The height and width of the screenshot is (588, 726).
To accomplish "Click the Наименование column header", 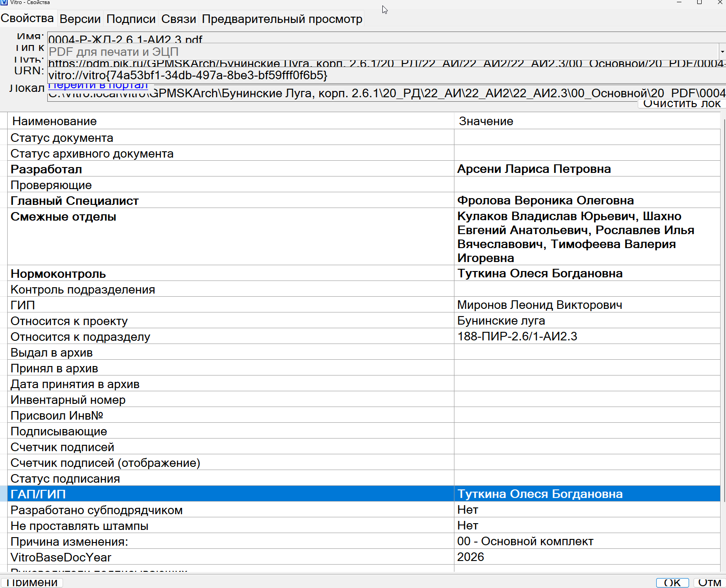I will pyautogui.click(x=231, y=121).
